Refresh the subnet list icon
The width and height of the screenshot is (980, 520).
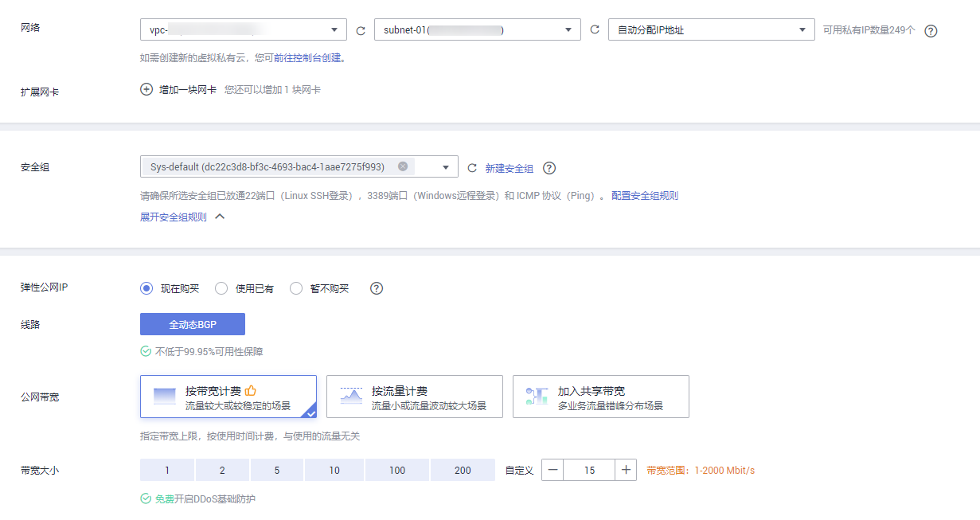(595, 30)
